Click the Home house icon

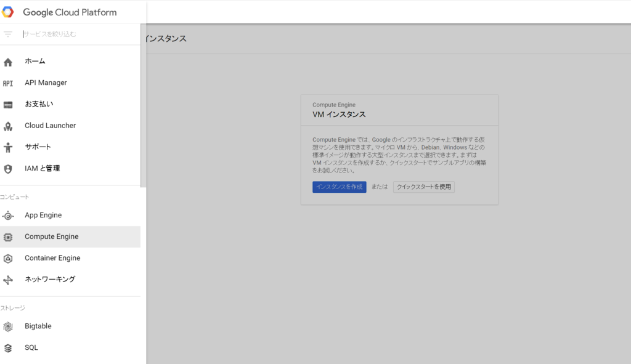pyautogui.click(x=7, y=62)
